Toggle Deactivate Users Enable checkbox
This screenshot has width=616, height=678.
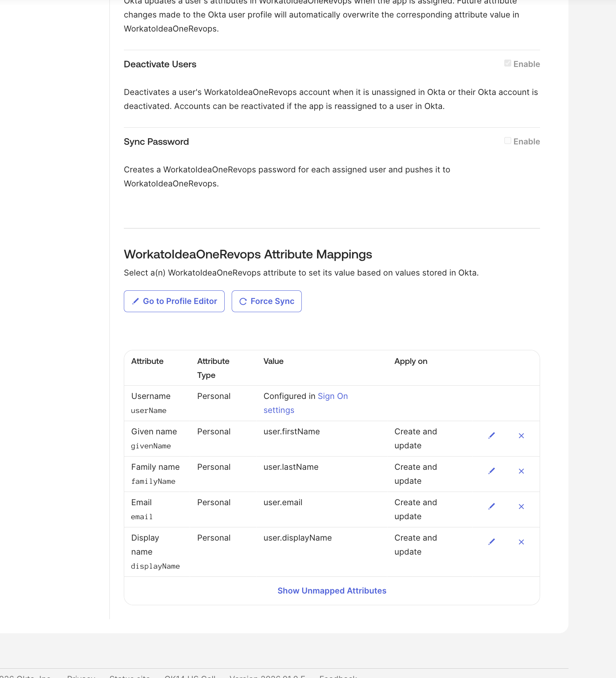click(x=507, y=63)
